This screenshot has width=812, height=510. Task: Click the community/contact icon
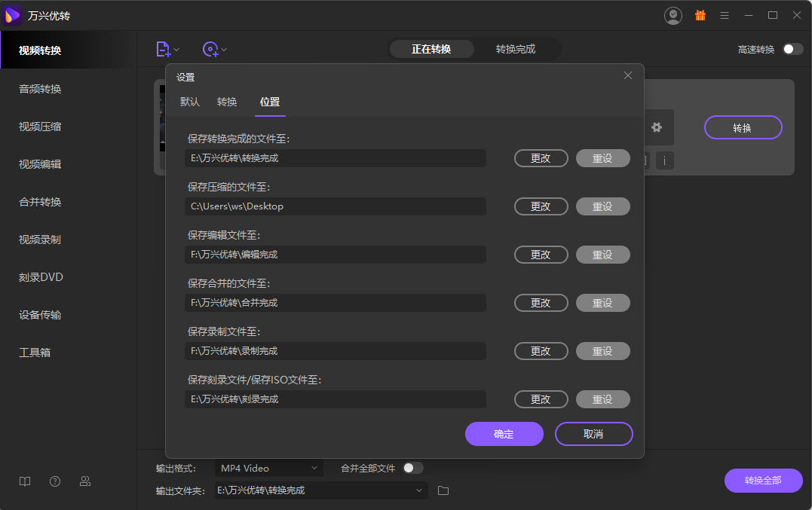click(x=84, y=481)
